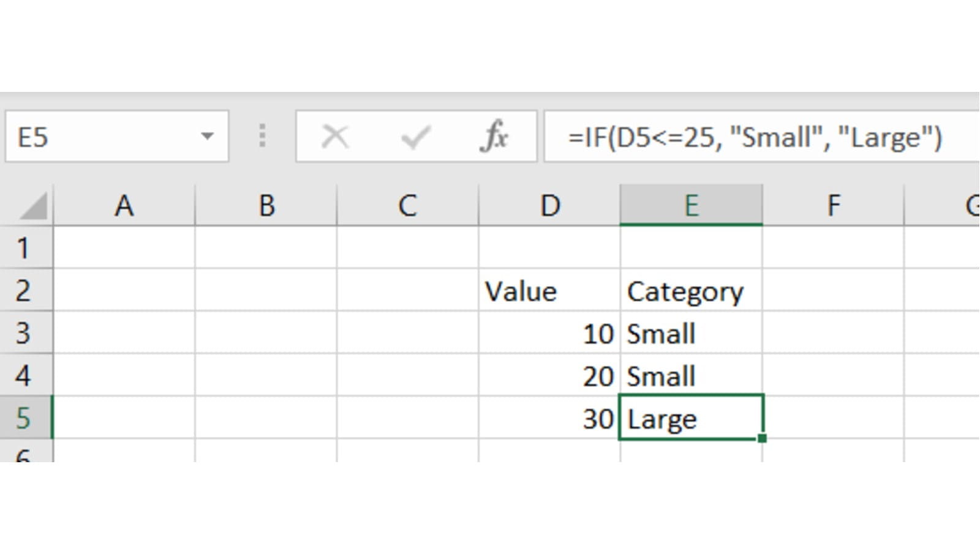Open Insert Function fx dialog

[494, 137]
